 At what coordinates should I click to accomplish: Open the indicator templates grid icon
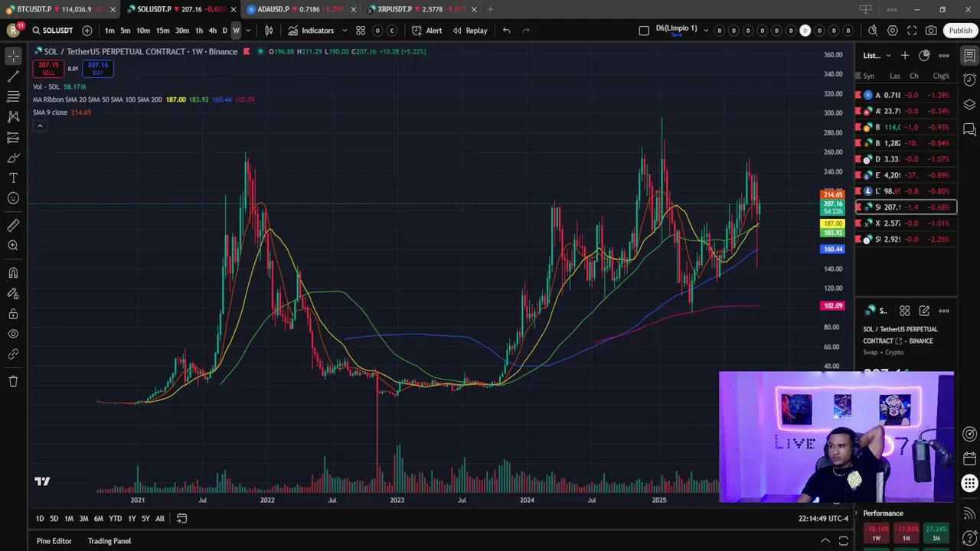coord(361,31)
